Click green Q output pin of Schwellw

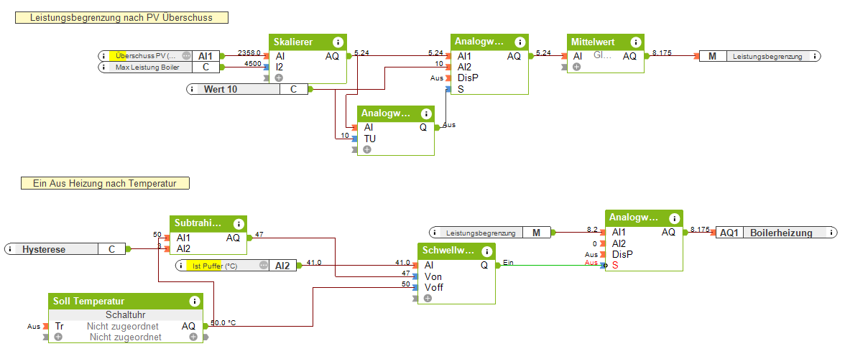[498, 265]
